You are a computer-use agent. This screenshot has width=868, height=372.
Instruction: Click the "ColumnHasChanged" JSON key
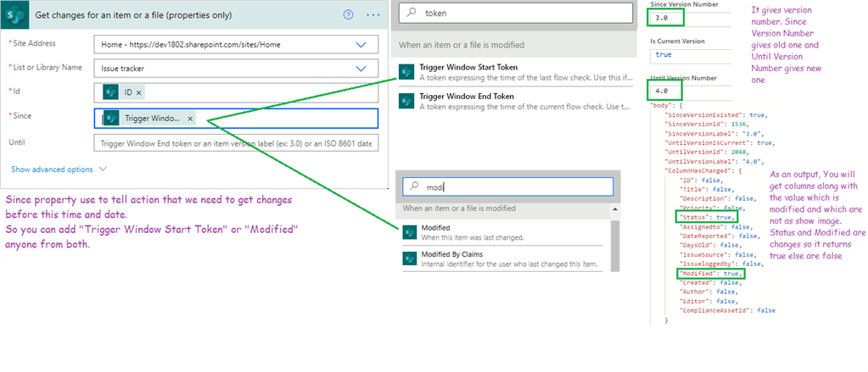pos(698,170)
